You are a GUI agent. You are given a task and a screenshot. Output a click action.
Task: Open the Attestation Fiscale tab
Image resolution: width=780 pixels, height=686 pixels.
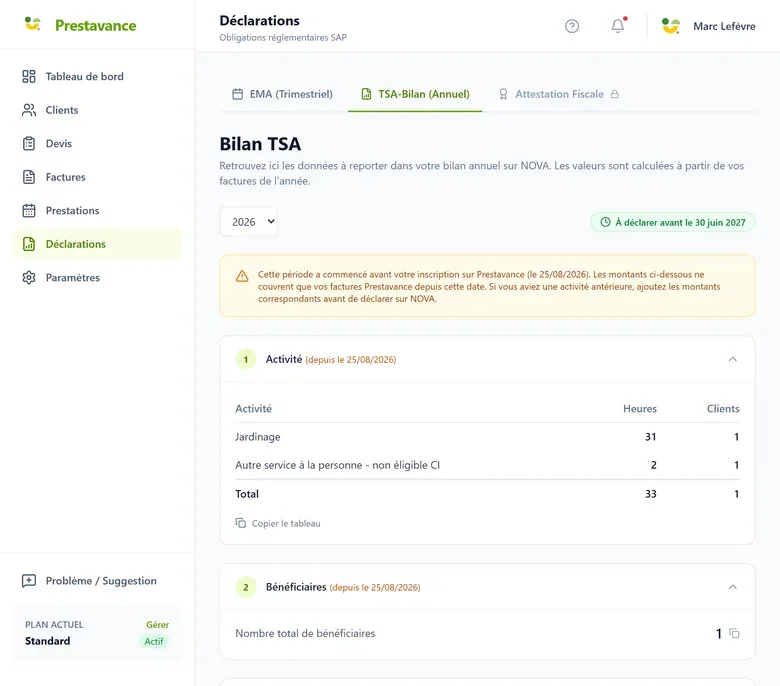coord(559,94)
